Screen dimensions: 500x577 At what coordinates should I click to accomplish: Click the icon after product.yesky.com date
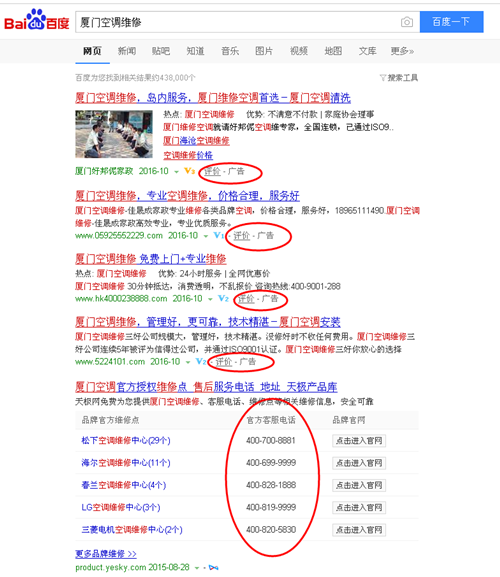pos(214,568)
